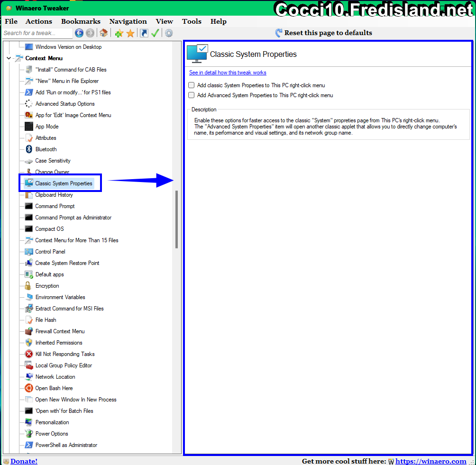476x465 pixels.
Task: Select Create System Restore Point item
Action: pyautogui.click(x=67, y=263)
